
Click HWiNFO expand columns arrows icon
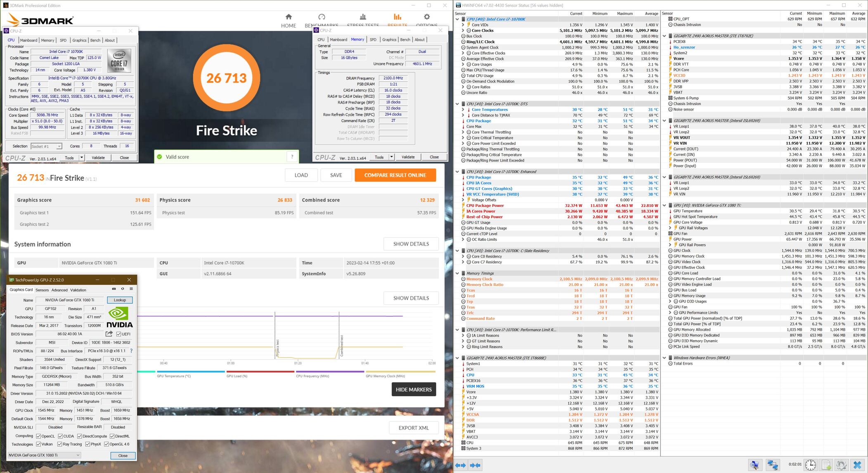(x=461, y=465)
